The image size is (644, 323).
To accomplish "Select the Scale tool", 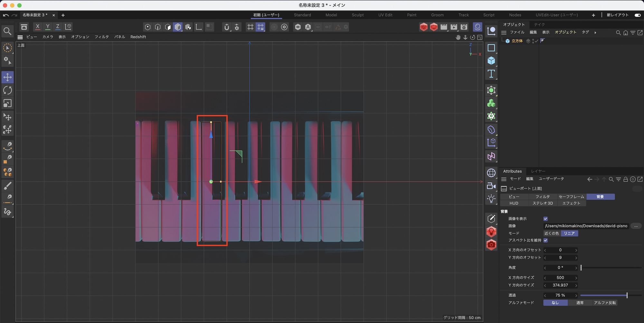I will 7,103.
